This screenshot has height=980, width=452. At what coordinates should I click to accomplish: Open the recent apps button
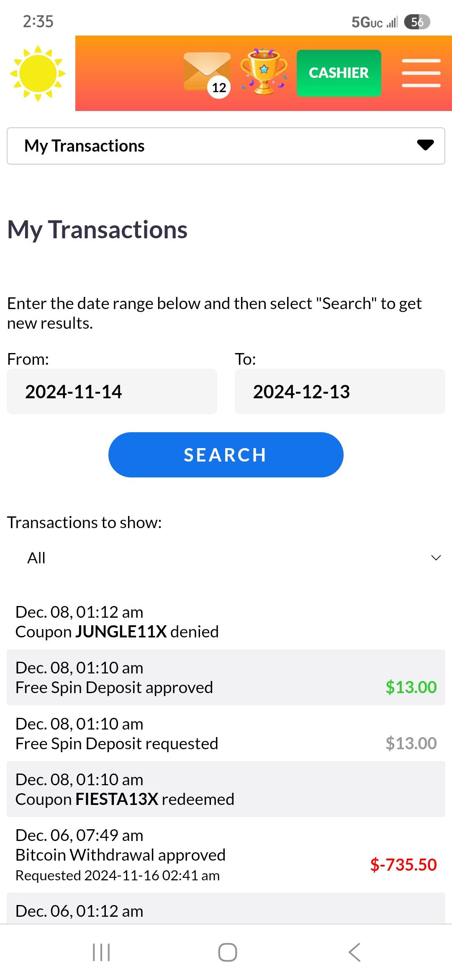click(x=101, y=952)
